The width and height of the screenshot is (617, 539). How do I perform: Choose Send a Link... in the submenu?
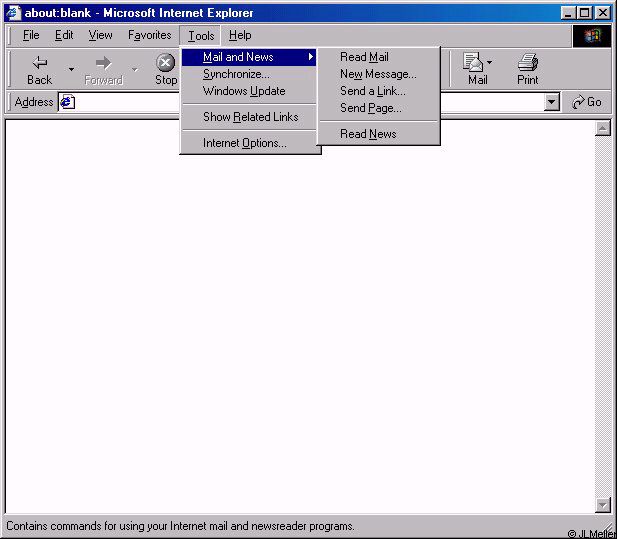pyautogui.click(x=379, y=91)
